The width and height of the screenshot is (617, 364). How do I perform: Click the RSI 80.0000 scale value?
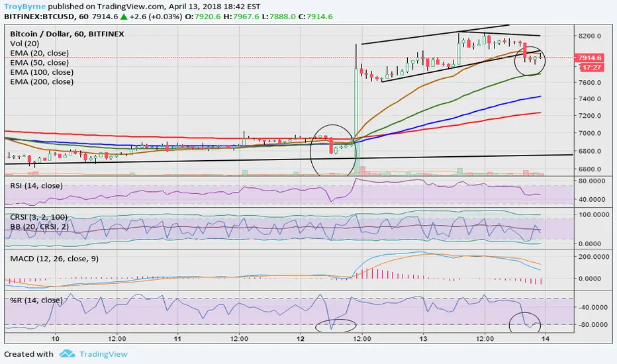pyautogui.click(x=591, y=181)
